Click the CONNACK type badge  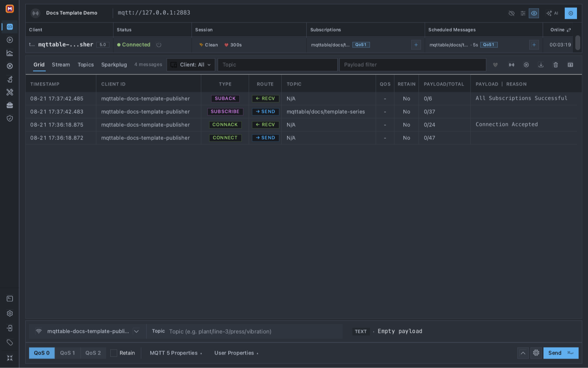point(225,125)
